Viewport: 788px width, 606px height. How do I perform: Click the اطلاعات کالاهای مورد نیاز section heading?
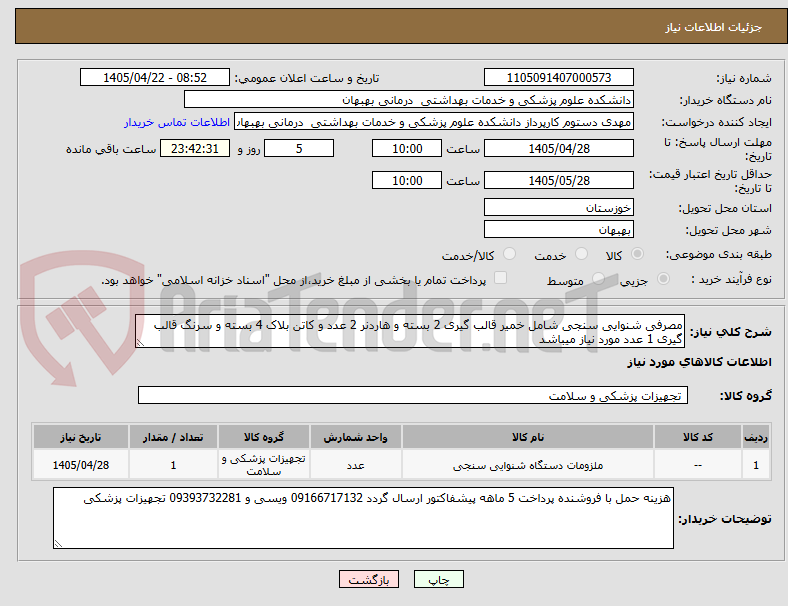(x=699, y=362)
